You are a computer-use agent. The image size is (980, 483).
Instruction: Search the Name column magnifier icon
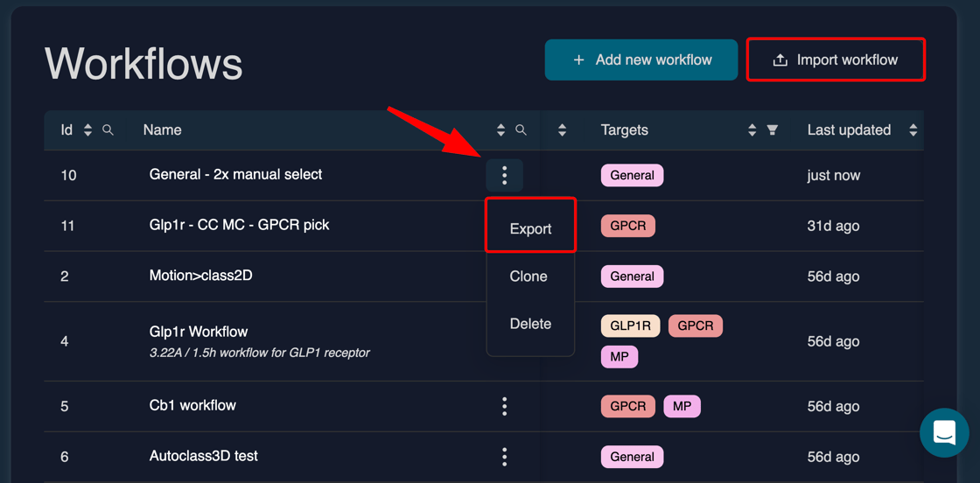[521, 130]
